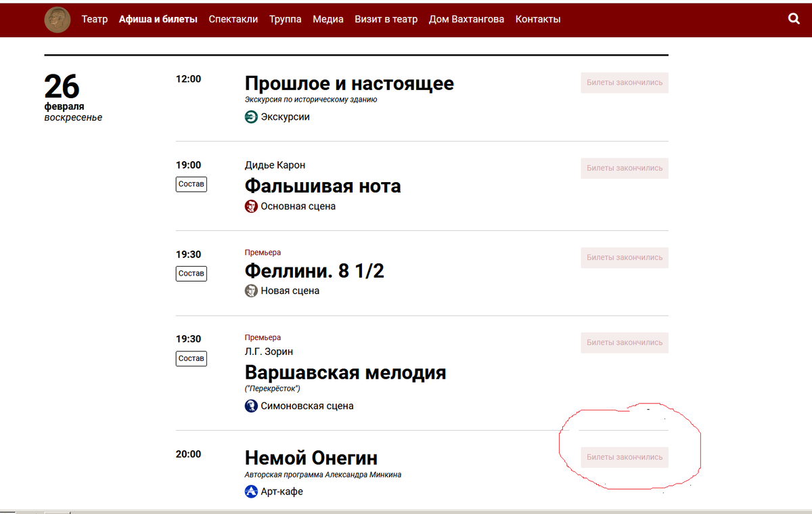812x514 pixels.
Task: Click the date number 26
Action: pos(62,87)
